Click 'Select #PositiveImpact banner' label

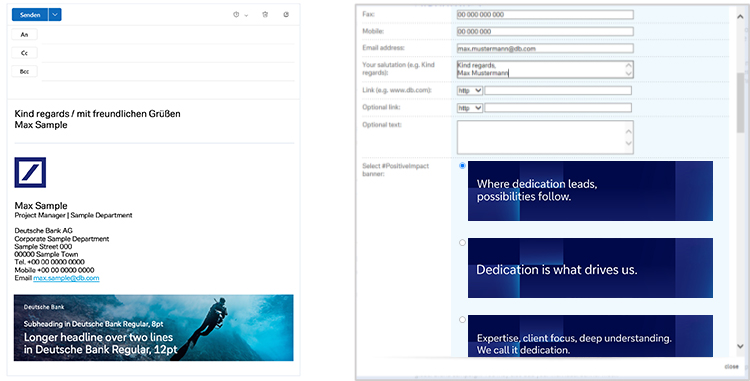pos(396,170)
